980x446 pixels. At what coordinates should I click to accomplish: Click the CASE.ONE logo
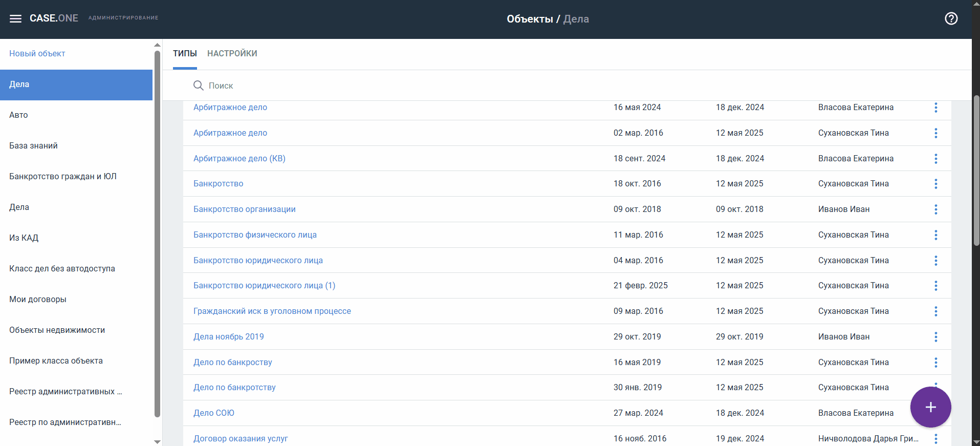(x=54, y=18)
